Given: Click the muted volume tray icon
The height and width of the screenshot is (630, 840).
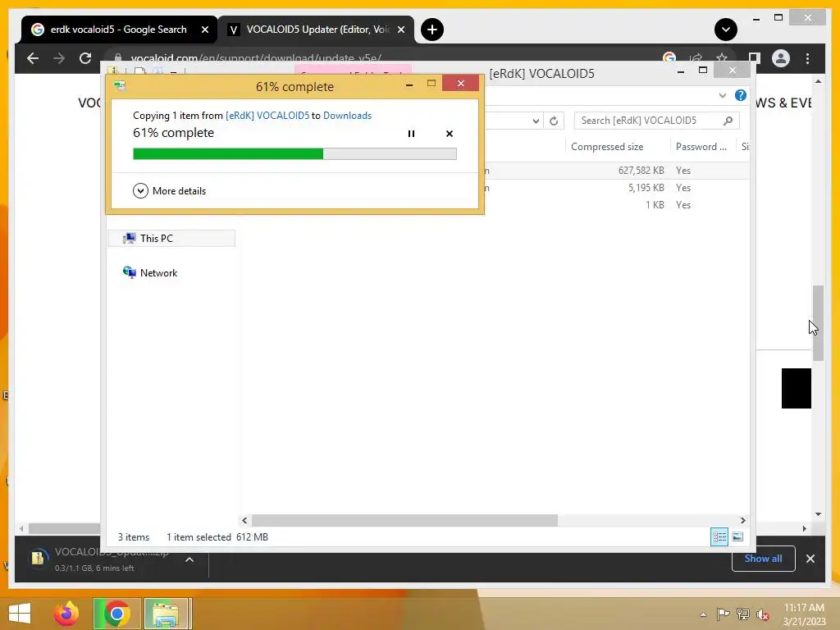Looking at the screenshot, I should click(762, 614).
